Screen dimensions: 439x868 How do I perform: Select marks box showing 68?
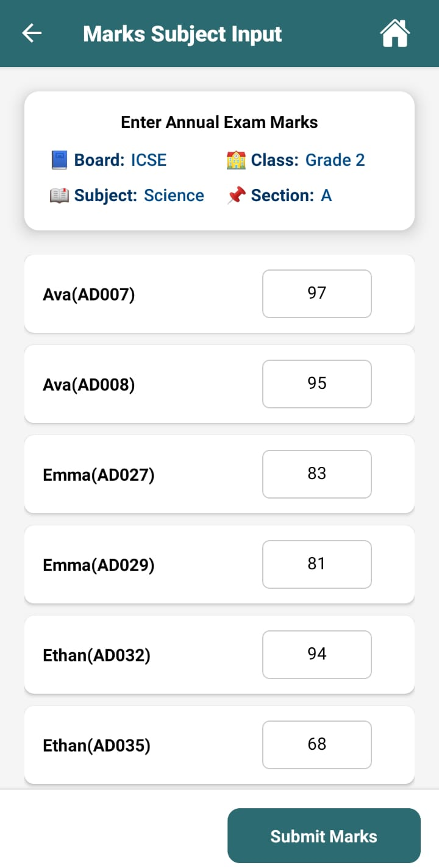coord(317,745)
